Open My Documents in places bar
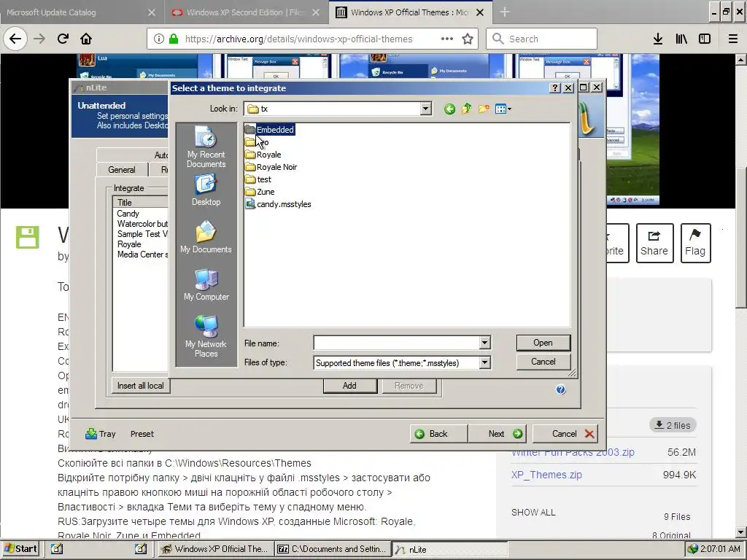Image resolution: width=747 pixels, height=560 pixels. 206,237
